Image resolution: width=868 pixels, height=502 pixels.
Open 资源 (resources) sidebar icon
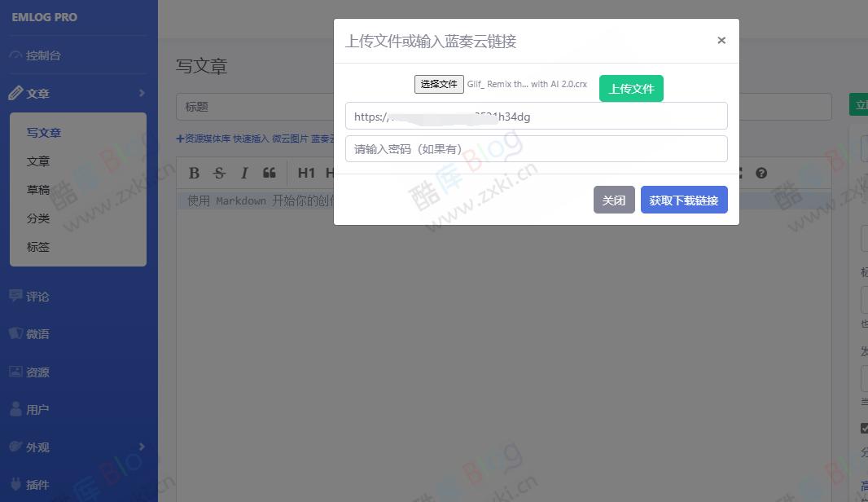click(17, 372)
